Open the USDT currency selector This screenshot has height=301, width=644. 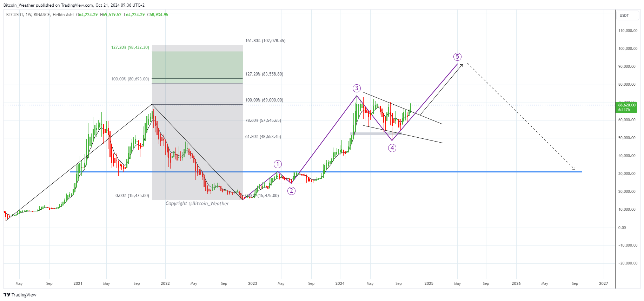[628, 15]
